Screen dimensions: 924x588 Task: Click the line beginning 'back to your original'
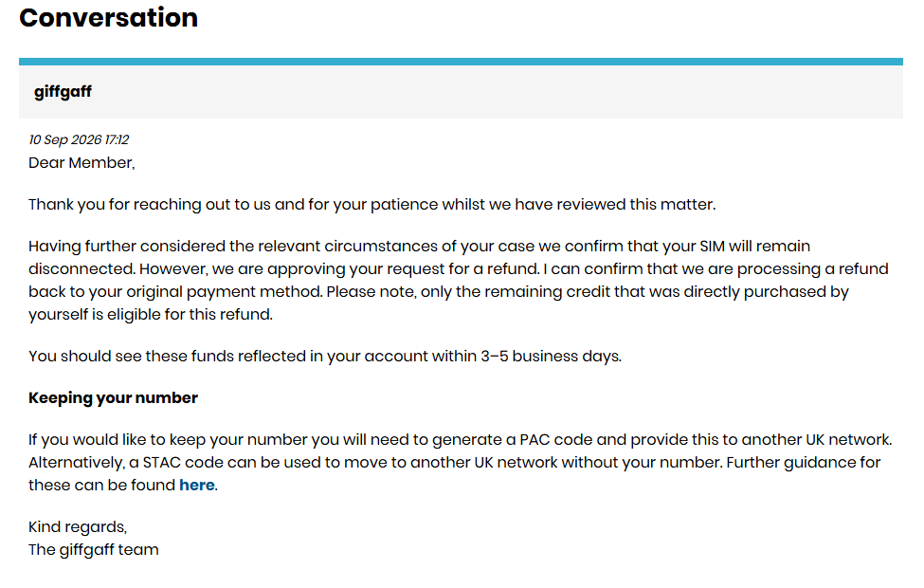click(439, 292)
